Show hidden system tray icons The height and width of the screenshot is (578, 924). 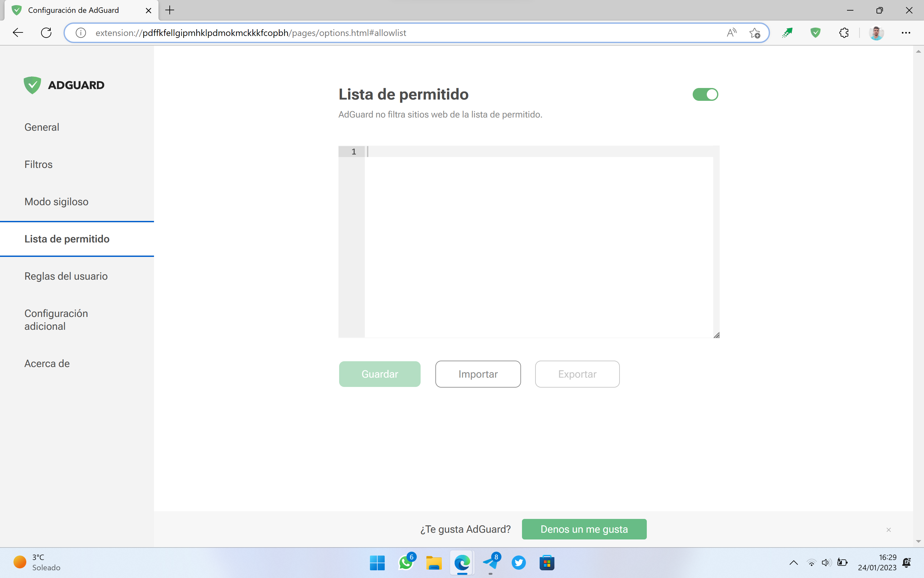(x=793, y=562)
